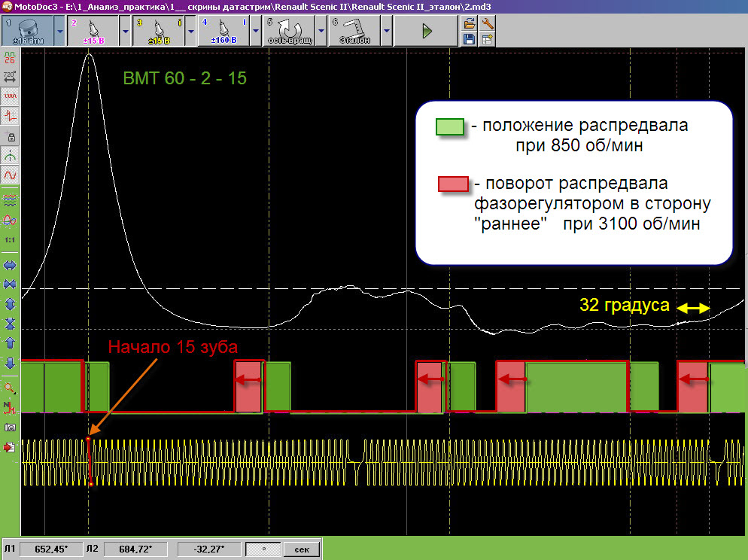Click the Л2 label in status bar
This screenshot has height=560, width=748.
click(93, 549)
